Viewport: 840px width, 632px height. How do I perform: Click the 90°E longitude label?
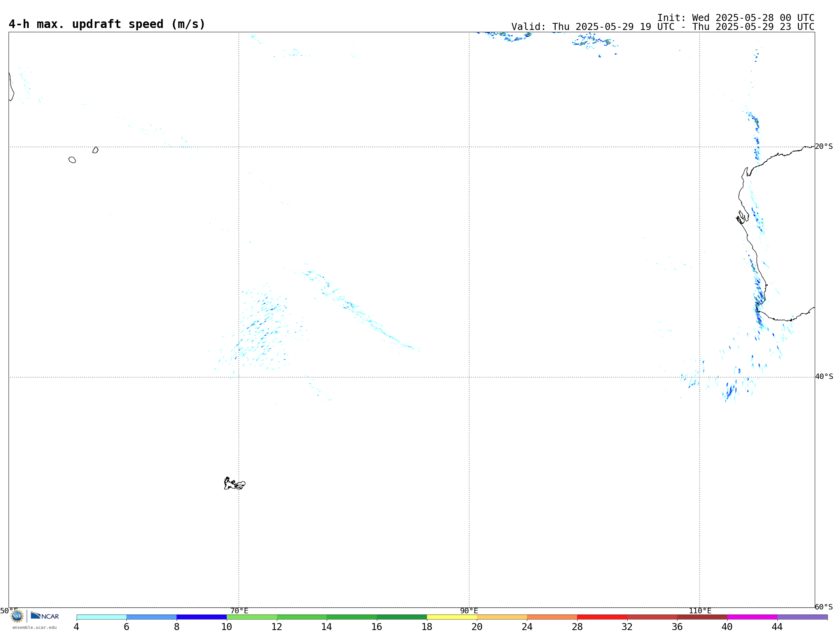[x=469, y=611]
